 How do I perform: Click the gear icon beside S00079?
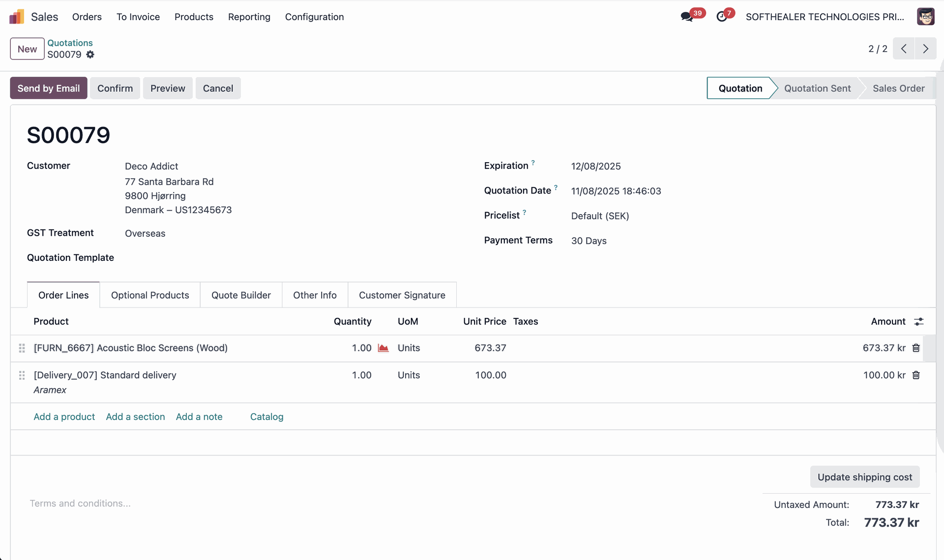(90, 55)
